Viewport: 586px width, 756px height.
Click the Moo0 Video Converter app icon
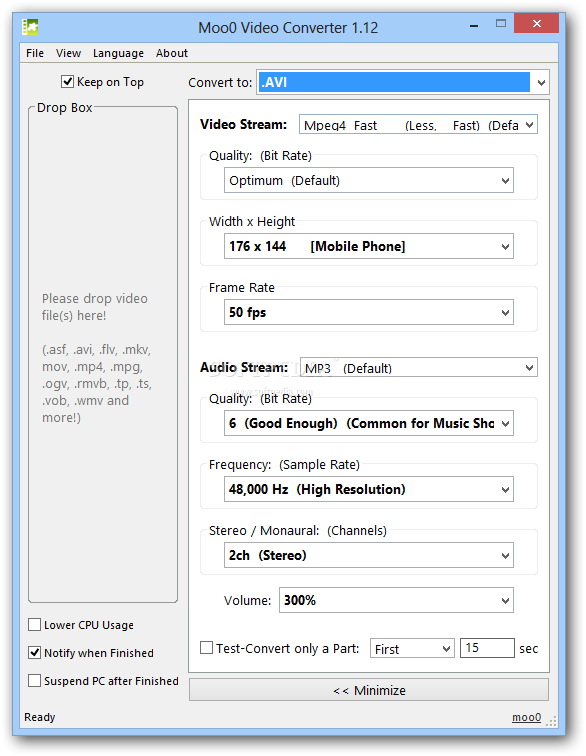(30, 27)
